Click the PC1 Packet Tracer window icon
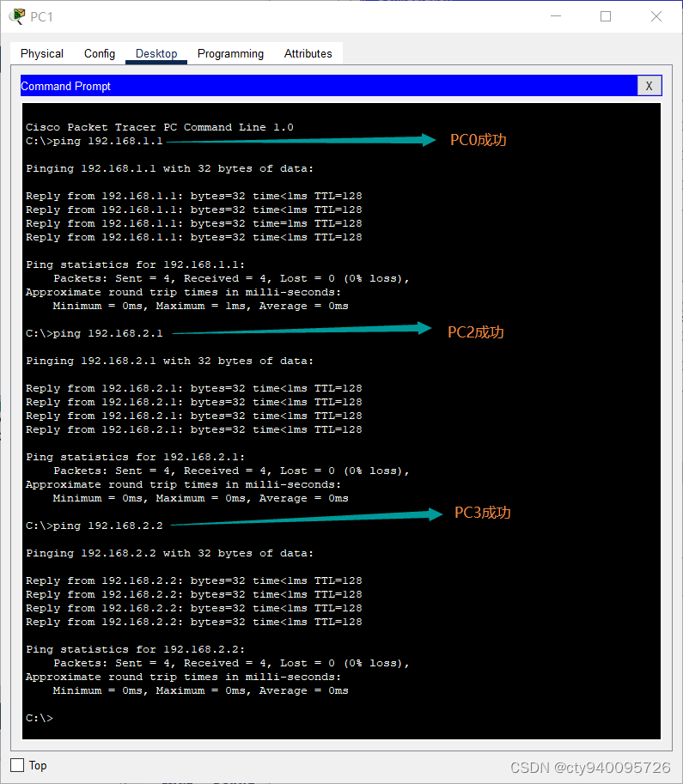 tap(17, 16)
